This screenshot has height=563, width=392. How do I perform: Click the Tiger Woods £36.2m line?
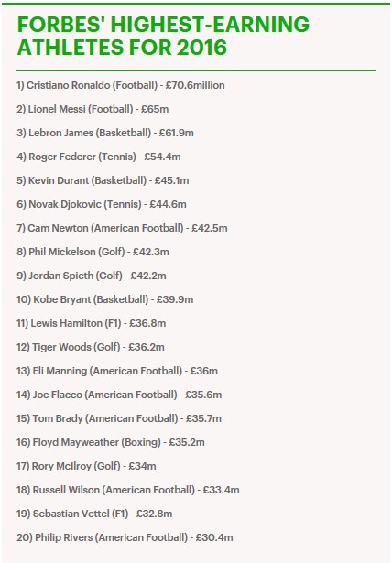[91, 347]
